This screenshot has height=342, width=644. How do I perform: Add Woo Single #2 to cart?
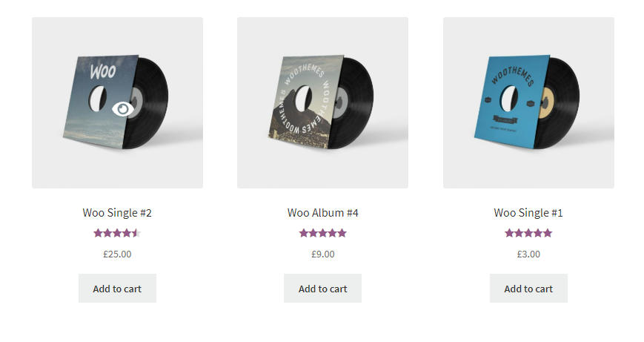pos(117,289)
